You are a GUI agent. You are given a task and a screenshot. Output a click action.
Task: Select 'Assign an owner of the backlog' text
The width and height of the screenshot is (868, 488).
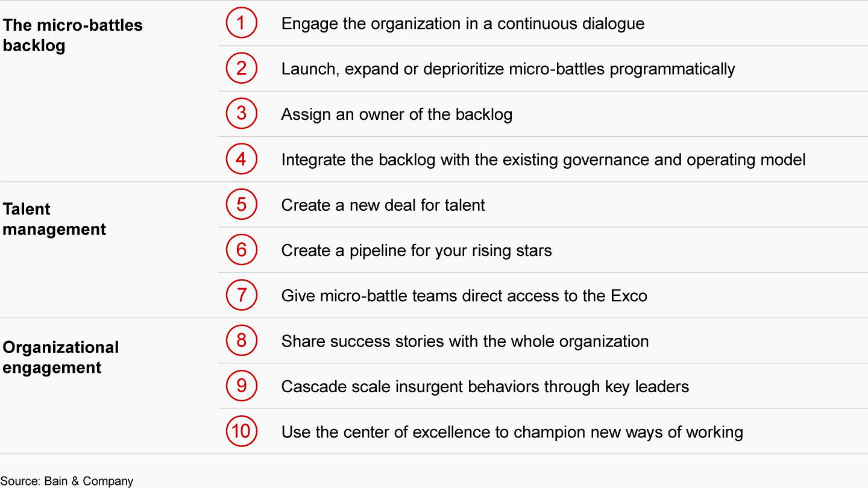coord(397,114)
